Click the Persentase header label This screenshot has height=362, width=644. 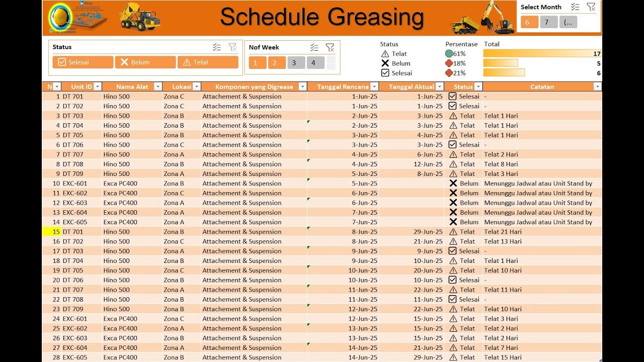click(461, 44)
